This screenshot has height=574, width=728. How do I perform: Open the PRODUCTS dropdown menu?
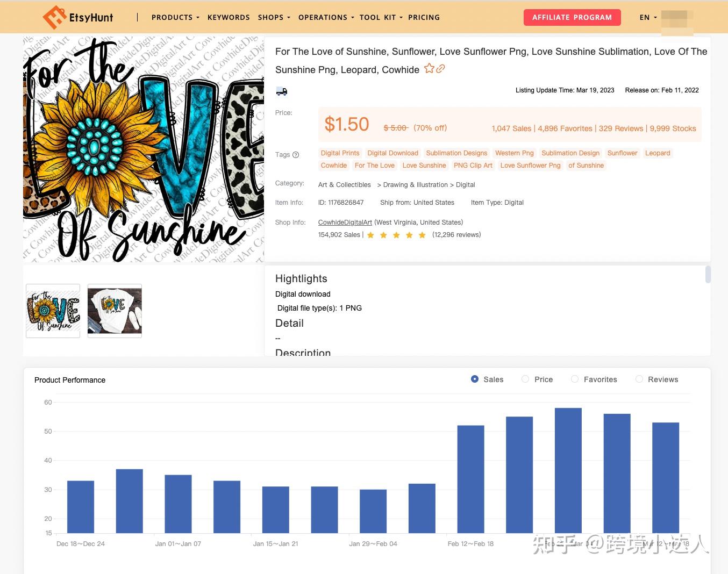click(175, 17)
